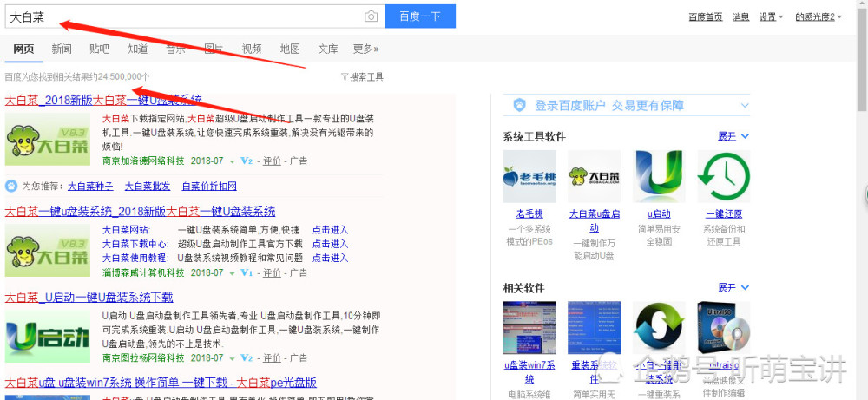Click the u盘装win7系统 thumbnail
This screenshot has height=400, width=868.
coord(529,327)
